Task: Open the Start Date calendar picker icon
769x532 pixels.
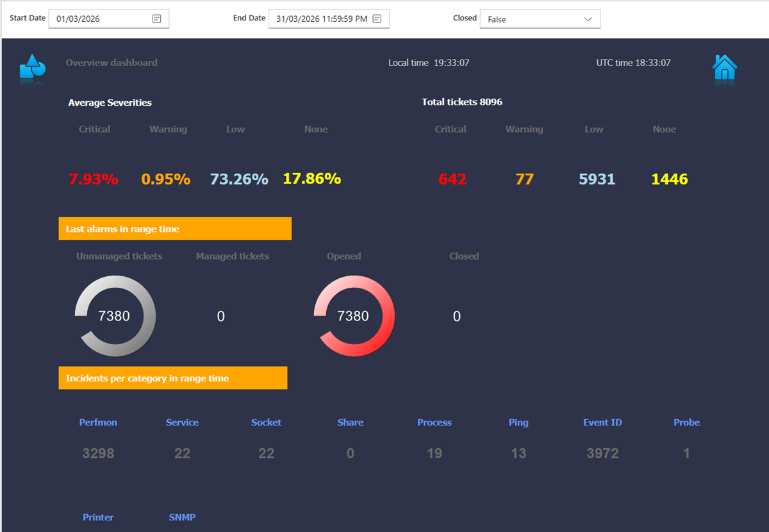Action: [156, 19]
